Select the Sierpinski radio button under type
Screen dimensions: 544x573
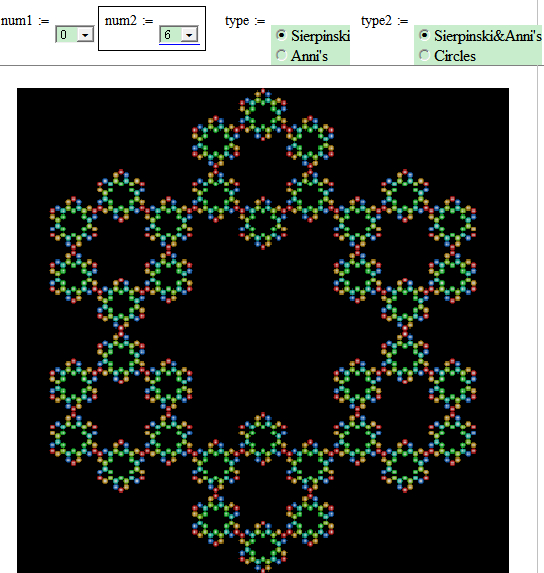tap(281, 35)
